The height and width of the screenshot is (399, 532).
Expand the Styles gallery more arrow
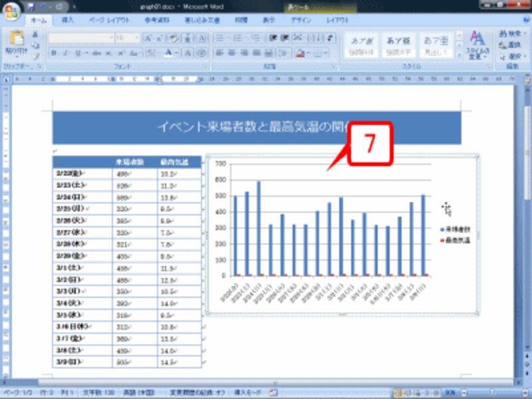click(457, 55)
